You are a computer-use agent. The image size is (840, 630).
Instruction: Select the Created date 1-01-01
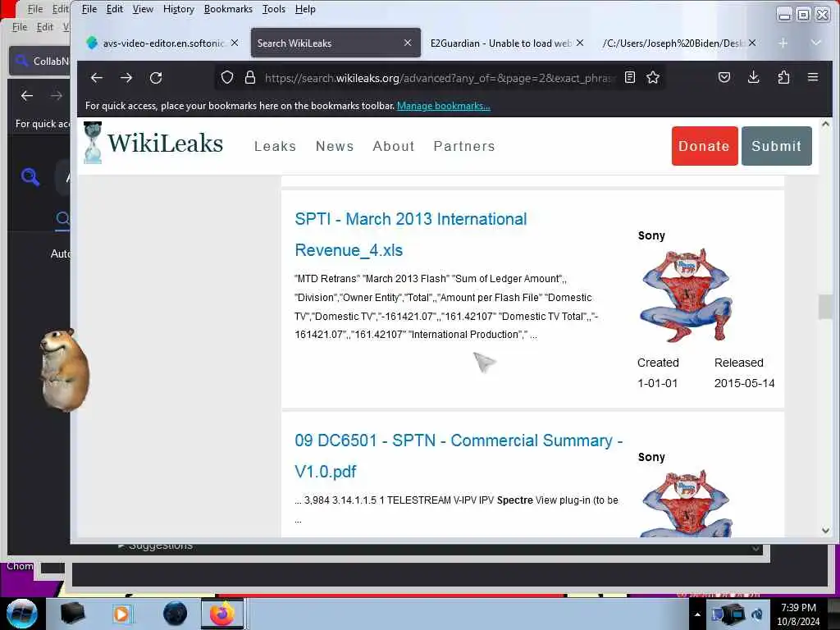657,383
